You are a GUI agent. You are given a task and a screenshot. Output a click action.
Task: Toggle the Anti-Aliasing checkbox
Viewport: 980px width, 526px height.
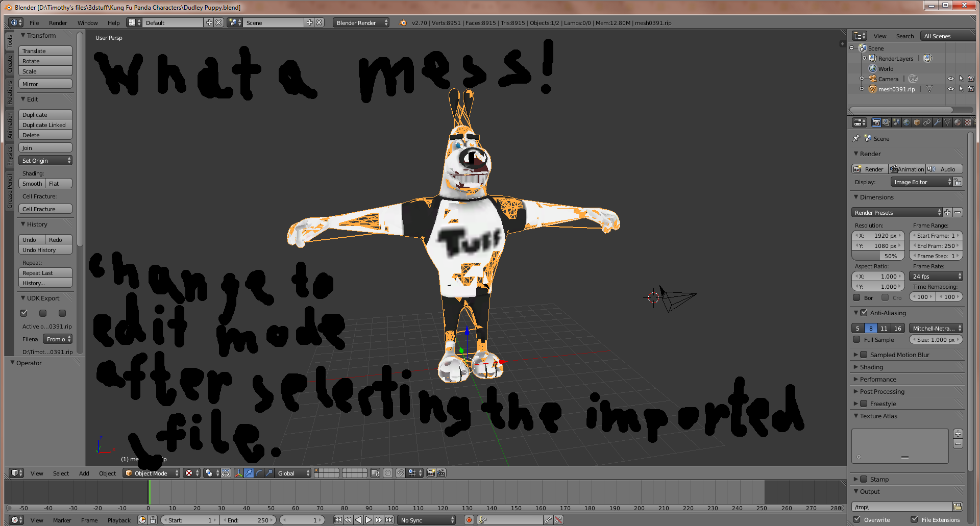[x=864, y=313]
